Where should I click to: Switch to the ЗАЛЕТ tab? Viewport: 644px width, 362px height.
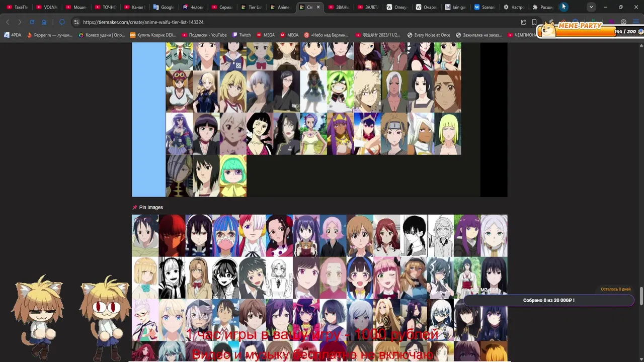point(368,7)
